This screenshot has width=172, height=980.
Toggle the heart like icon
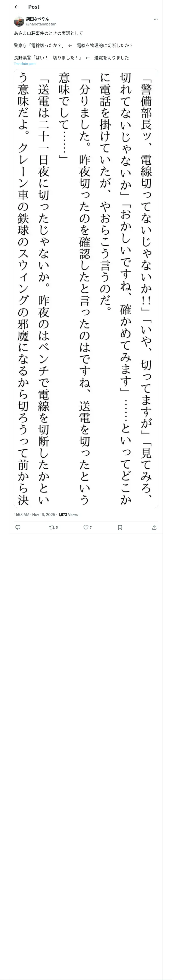click(86, 527)
